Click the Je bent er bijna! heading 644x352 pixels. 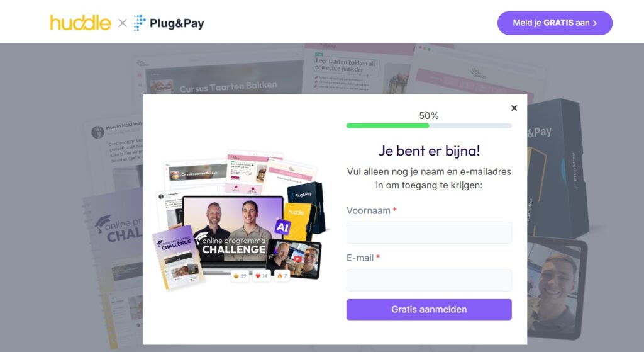click(x=429, y=150)
